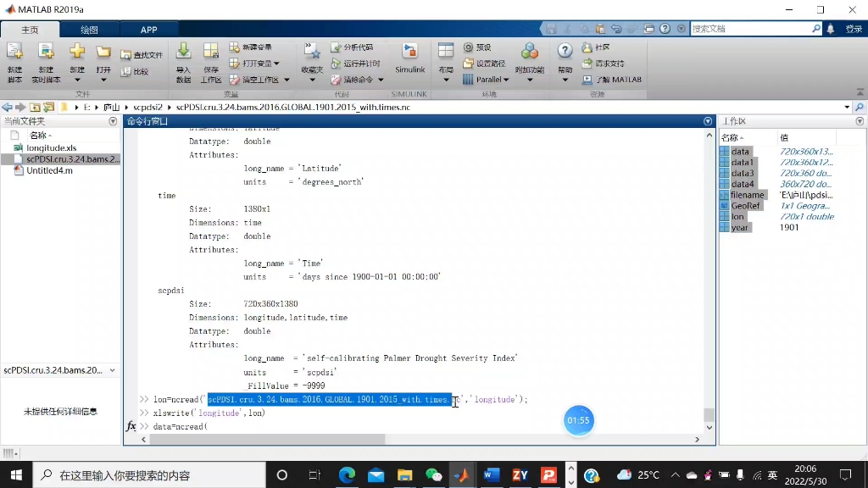Open the 收藏夹 (Favorites) menu
This screenshot has height=488, width=868.
pos(312,63)
